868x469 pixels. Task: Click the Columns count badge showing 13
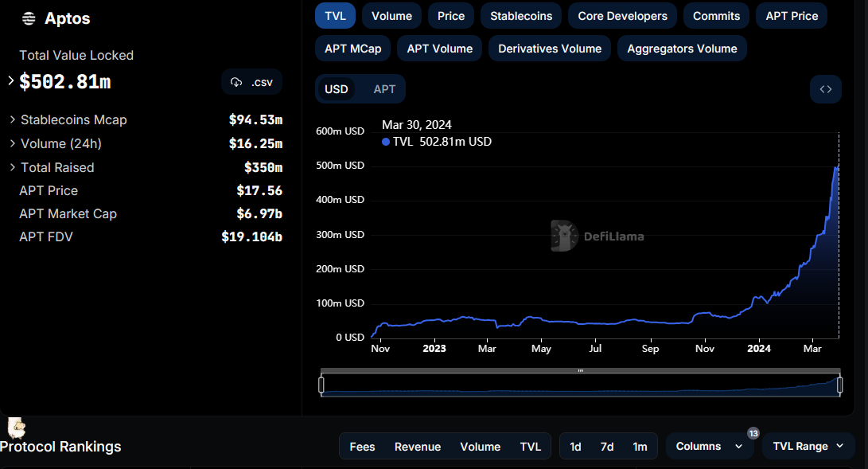pos(753,433)
